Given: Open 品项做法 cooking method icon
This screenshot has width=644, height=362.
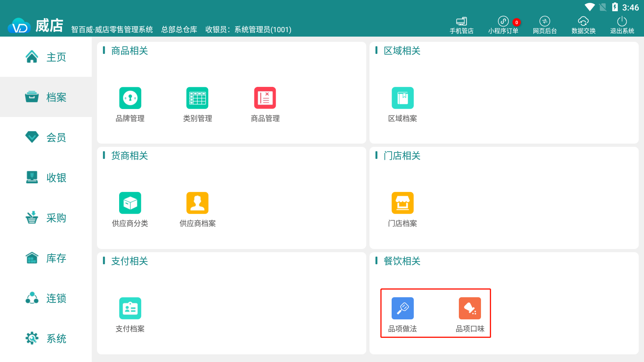Looking at the screenshot, I should [402, 309].
